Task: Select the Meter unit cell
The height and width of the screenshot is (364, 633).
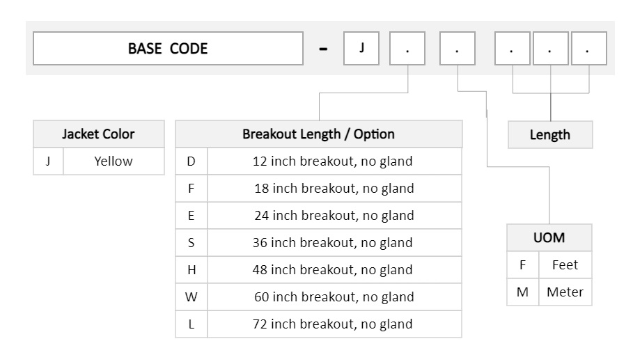Action: (565, 292)
